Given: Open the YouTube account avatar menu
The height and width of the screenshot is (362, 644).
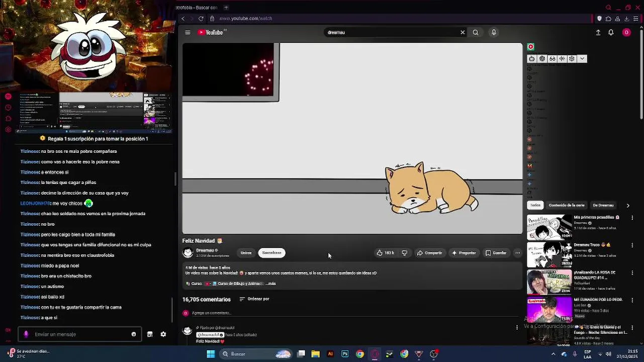Looking at the screenshot, I should [x=626, y=32].
